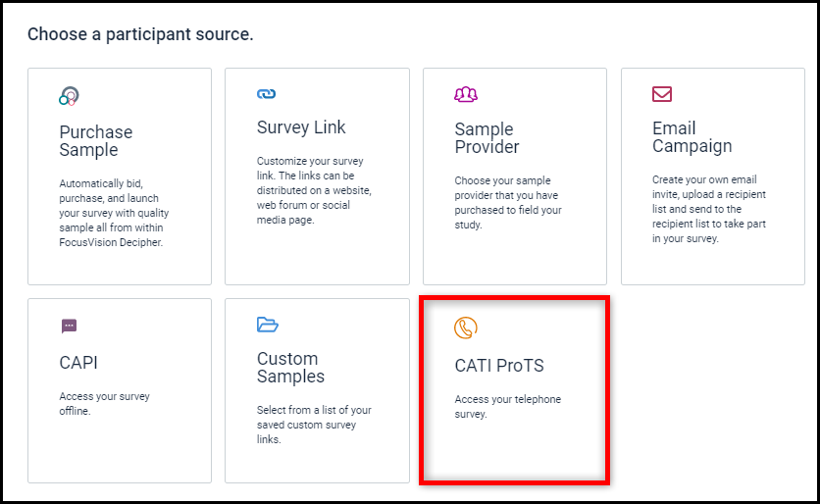
Task: Select the Purchase Sample title
Action: coord(96,140)
